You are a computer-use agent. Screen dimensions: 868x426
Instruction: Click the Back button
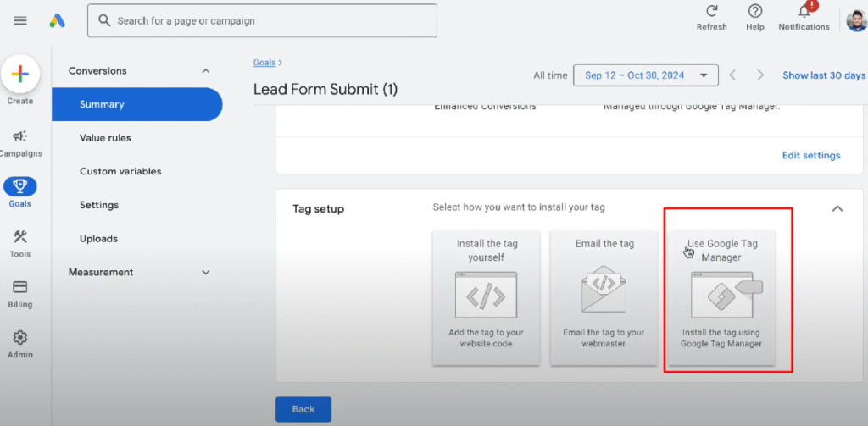[303, 409]
